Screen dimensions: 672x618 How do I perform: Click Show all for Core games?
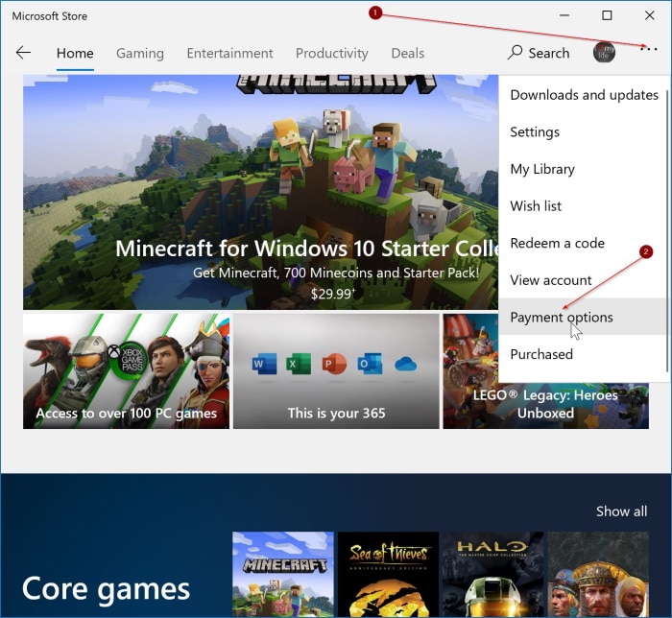coord(621,511)
